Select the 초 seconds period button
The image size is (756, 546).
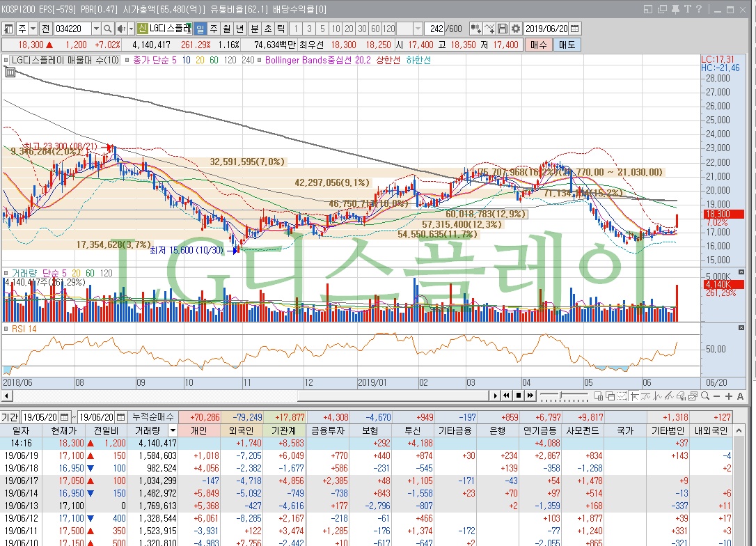point(268,29)
